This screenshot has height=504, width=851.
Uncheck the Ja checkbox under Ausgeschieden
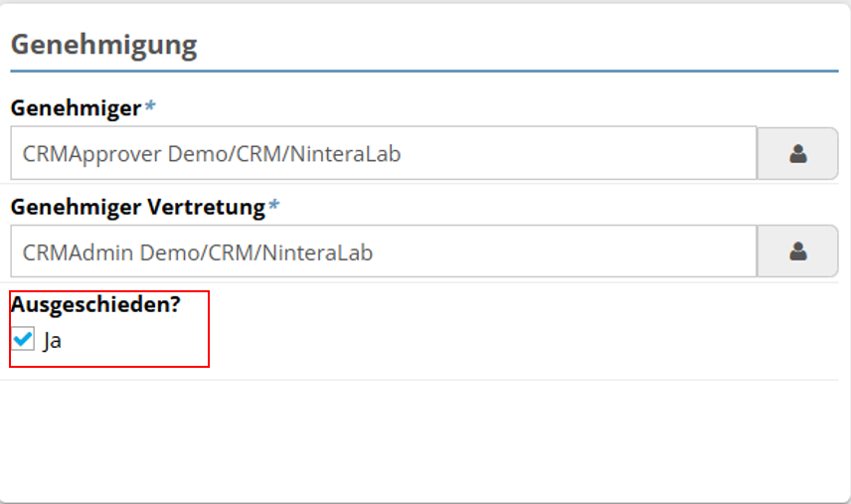click(23, 340)
